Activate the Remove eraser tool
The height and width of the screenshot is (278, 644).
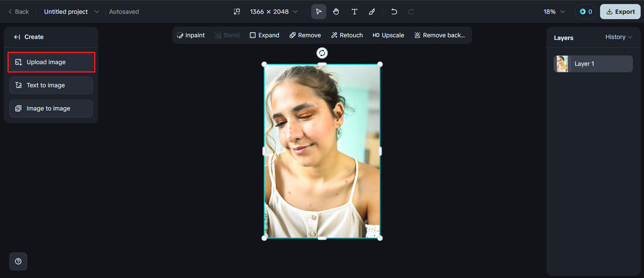305,35
